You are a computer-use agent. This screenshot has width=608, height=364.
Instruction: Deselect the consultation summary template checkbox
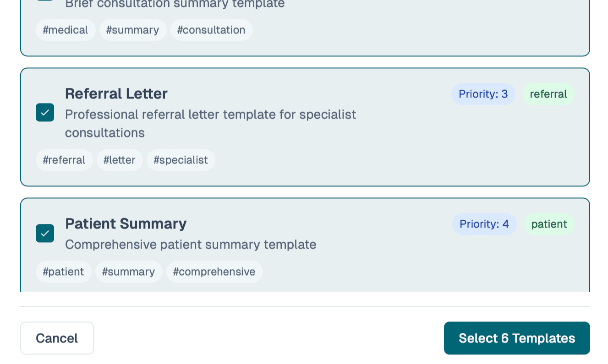(x=44, y=0)
